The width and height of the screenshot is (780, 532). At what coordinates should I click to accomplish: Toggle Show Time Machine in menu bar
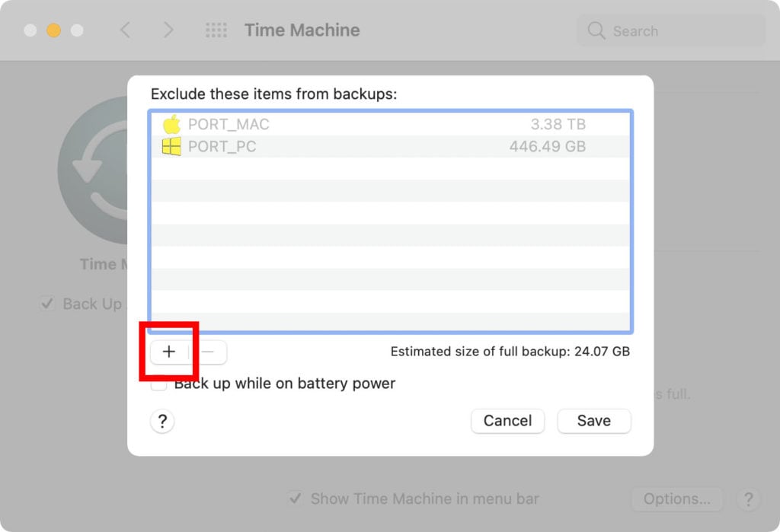tap(296, 499)
